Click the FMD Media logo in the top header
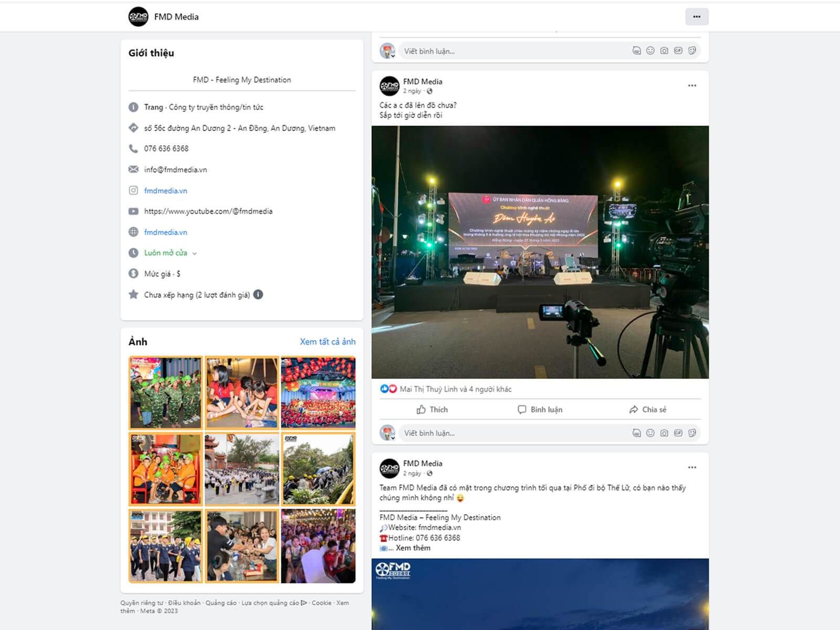This screenshot has width=840, height=630. tap(139, 17)
